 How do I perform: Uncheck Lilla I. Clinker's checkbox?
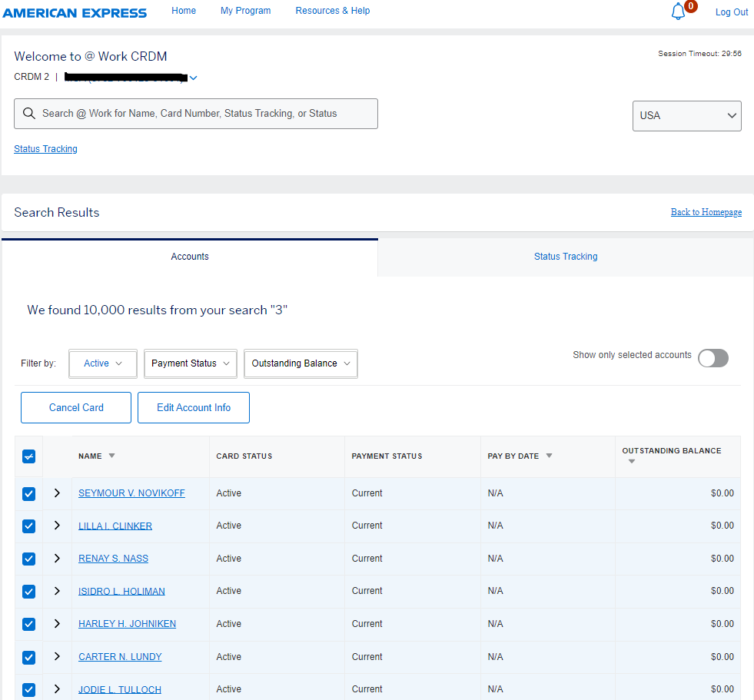(28, 526)
